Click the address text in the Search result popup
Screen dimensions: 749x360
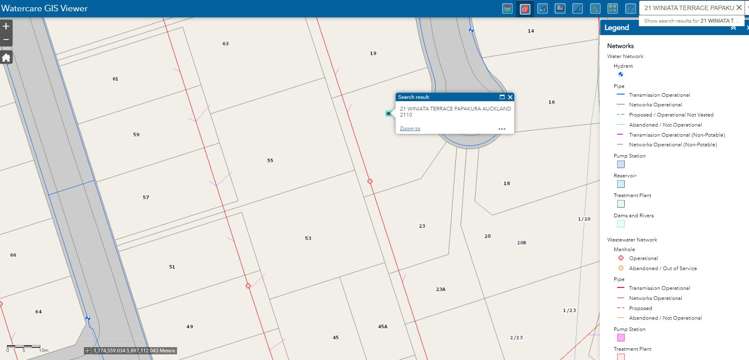pos(455,112)
